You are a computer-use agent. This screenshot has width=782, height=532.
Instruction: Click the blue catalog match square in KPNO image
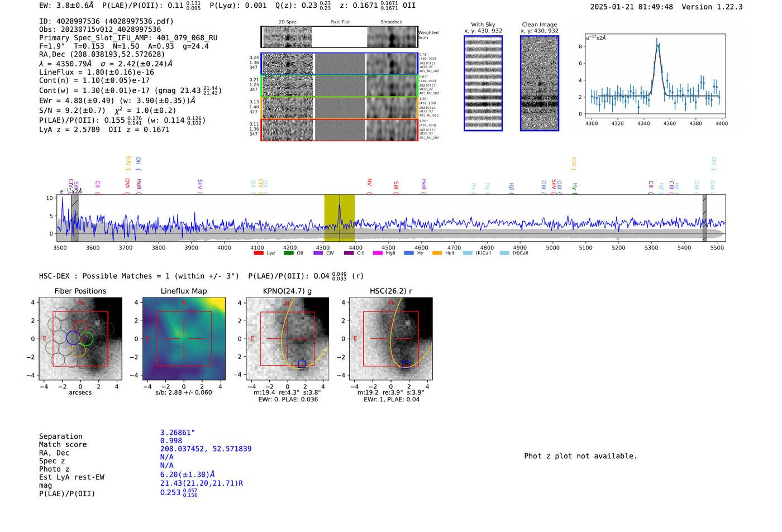(302, 364)
